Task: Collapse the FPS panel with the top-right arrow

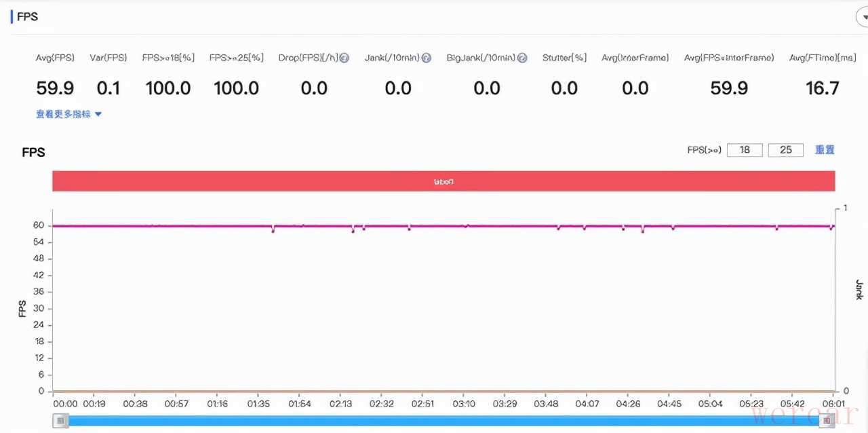Action: coord(863,18)
